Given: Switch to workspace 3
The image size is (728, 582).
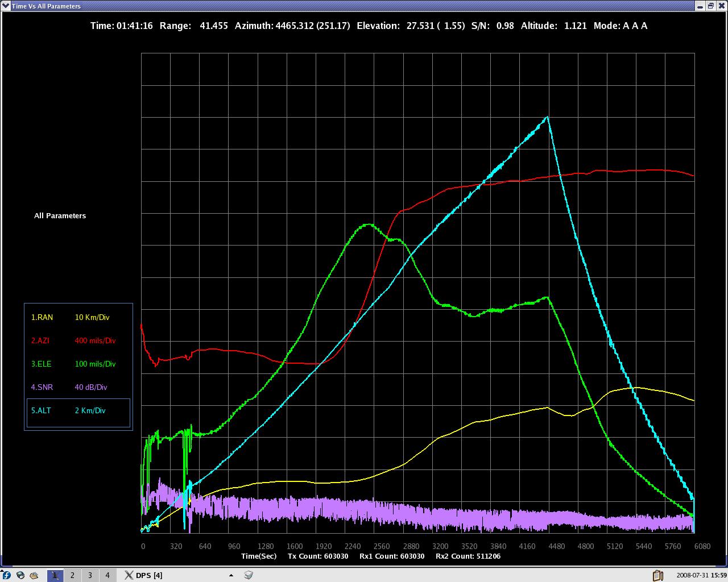Looking at the screenshot, I should [x=90, y=575].
